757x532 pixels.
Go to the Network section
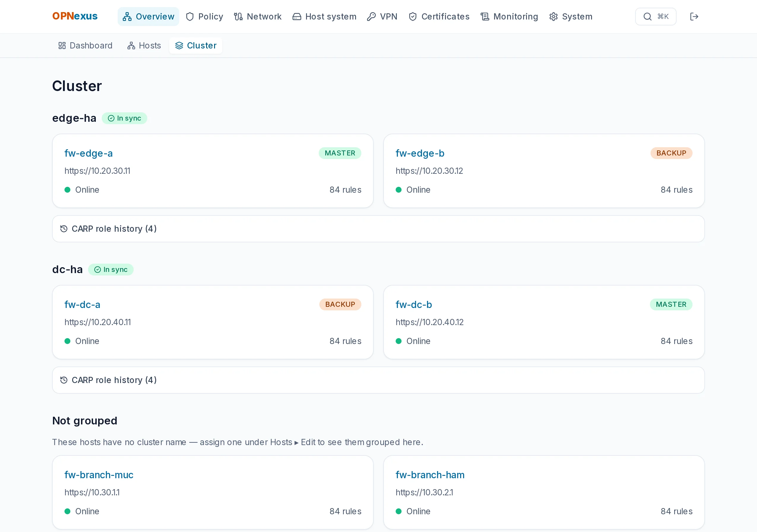[258, 17]
